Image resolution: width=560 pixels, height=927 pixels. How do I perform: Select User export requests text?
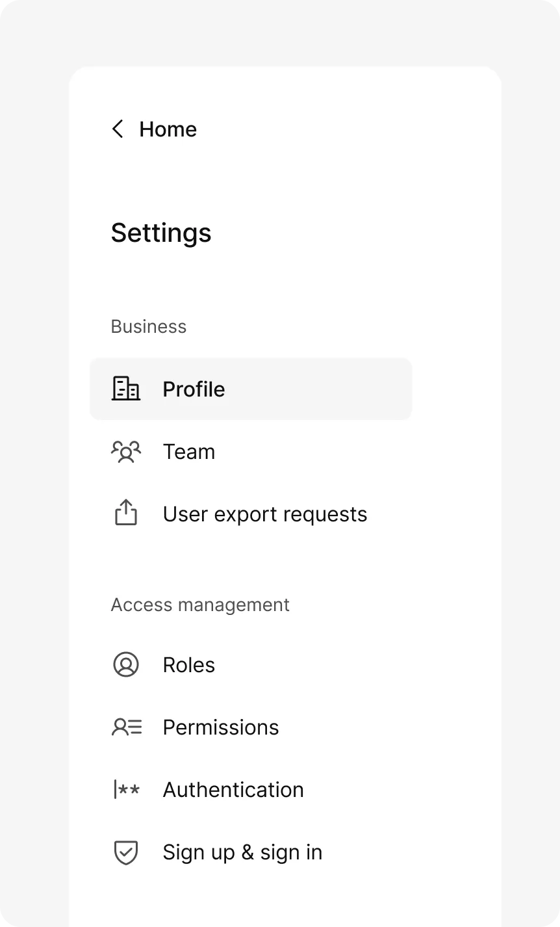click(x=264, y=514)
